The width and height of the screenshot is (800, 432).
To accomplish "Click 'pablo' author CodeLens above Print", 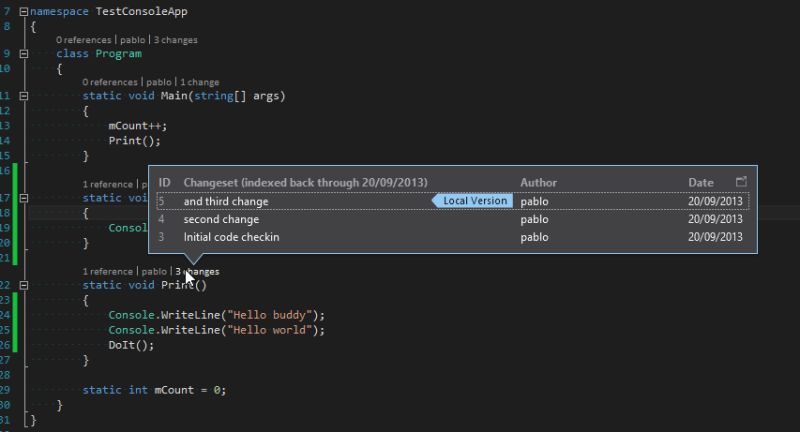I will tap(154, 272).
